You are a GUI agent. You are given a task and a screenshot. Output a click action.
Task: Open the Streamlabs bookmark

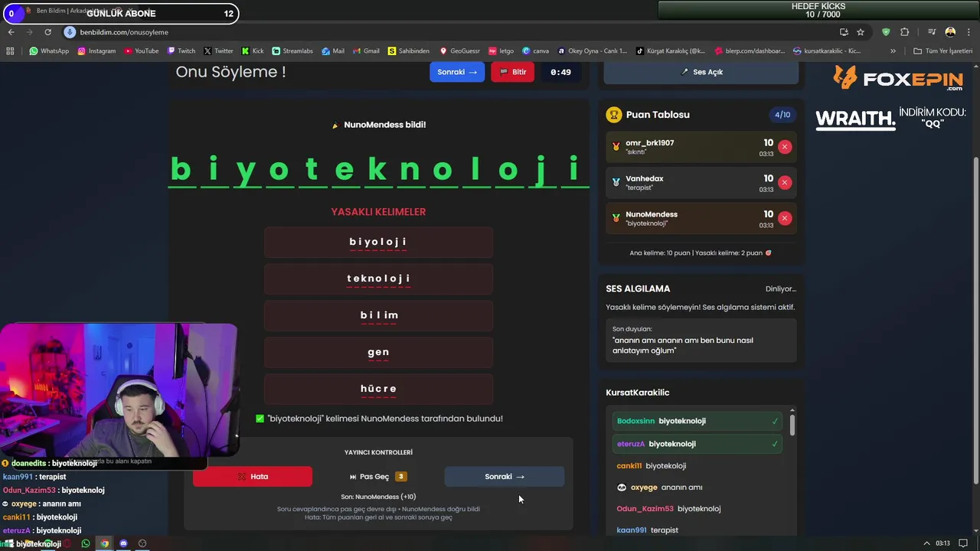[x=292, y=51]
